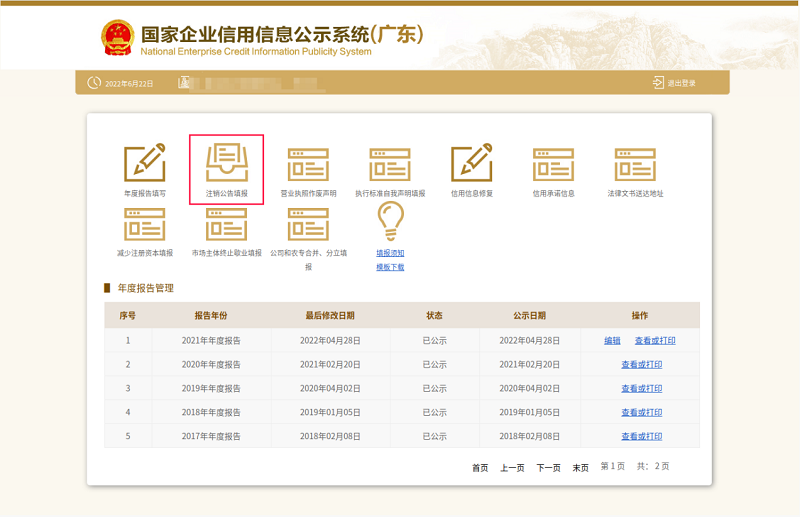Click the 信用承诺信息 icon
Image resolution: width=800 pixels, height=517 pixels.
point(553,164)
